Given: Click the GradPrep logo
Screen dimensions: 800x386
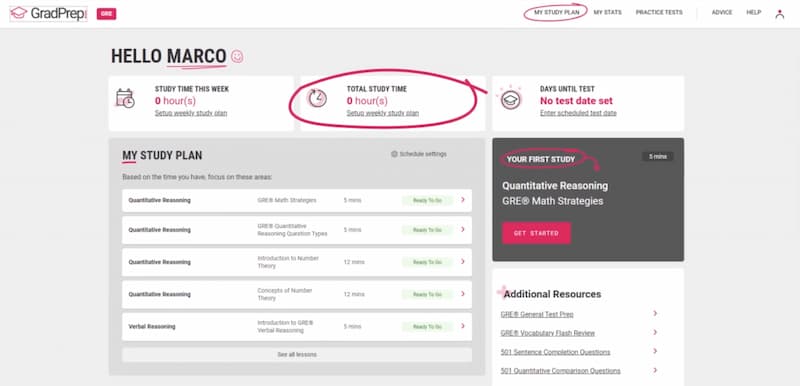Looking at the screenshot, I should pyautogui.click(x=48, y=13).
